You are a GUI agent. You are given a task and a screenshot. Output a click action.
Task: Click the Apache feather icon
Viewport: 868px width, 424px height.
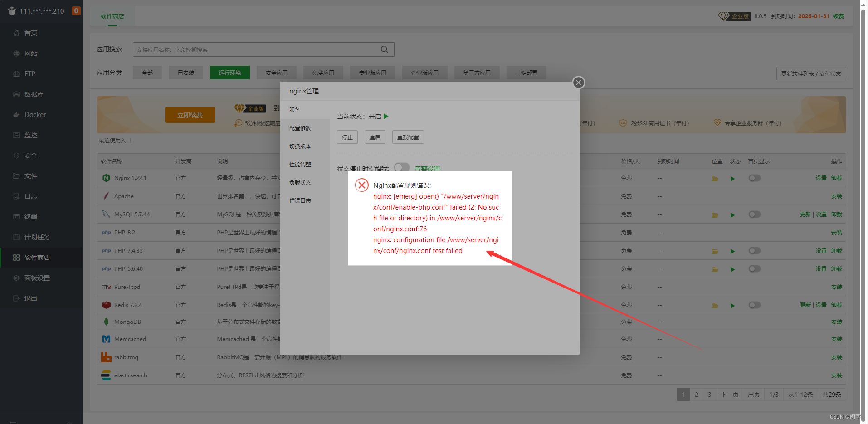tap(106, 196)
